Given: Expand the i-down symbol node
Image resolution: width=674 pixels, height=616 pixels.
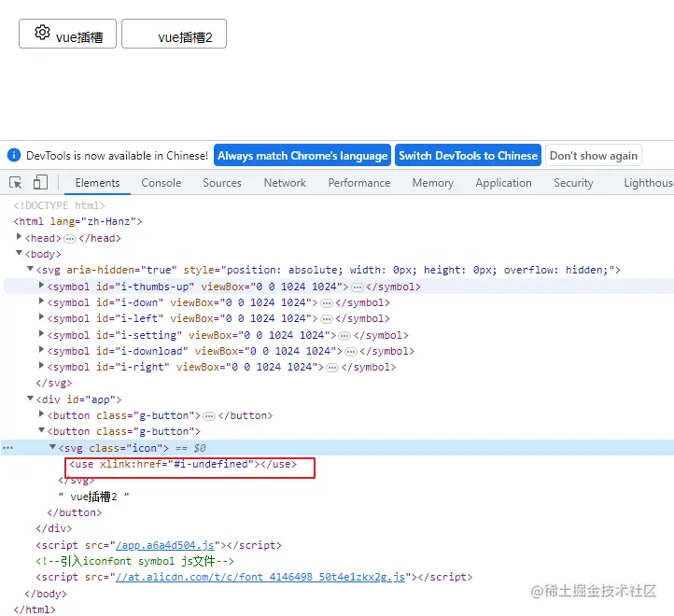Looking at the screenshot, I should (41, 301).
